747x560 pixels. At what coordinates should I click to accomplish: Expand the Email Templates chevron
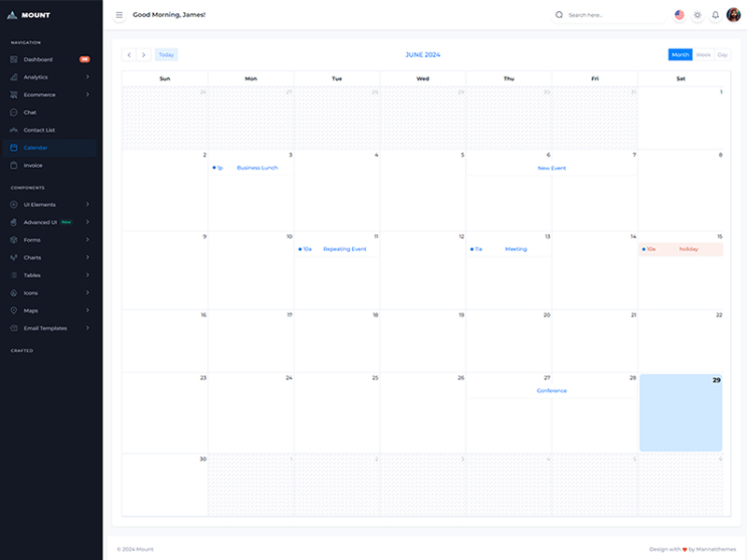(88, 328)
